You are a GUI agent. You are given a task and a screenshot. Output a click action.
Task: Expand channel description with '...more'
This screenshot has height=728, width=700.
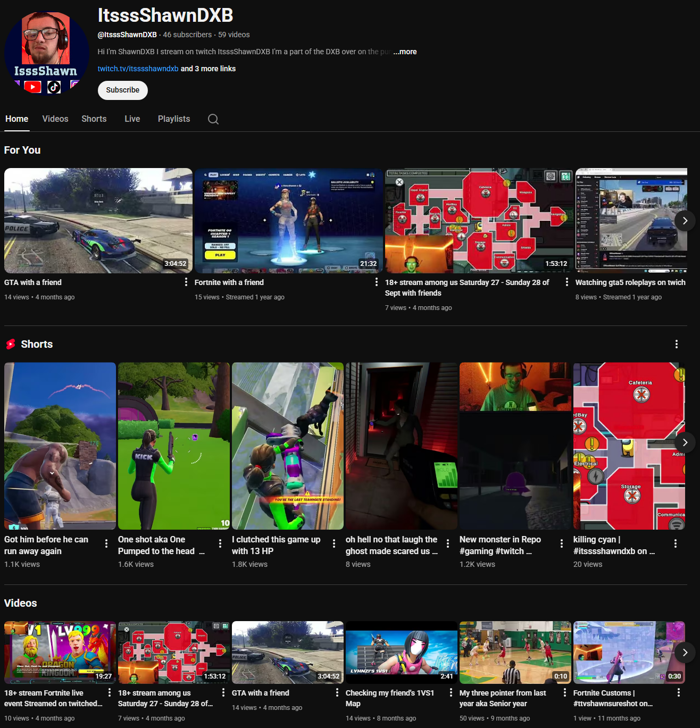(x=405, y=52)
